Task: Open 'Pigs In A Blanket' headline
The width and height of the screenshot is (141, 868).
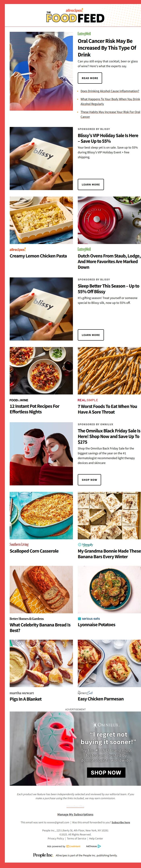Action: tap(26, 699)
